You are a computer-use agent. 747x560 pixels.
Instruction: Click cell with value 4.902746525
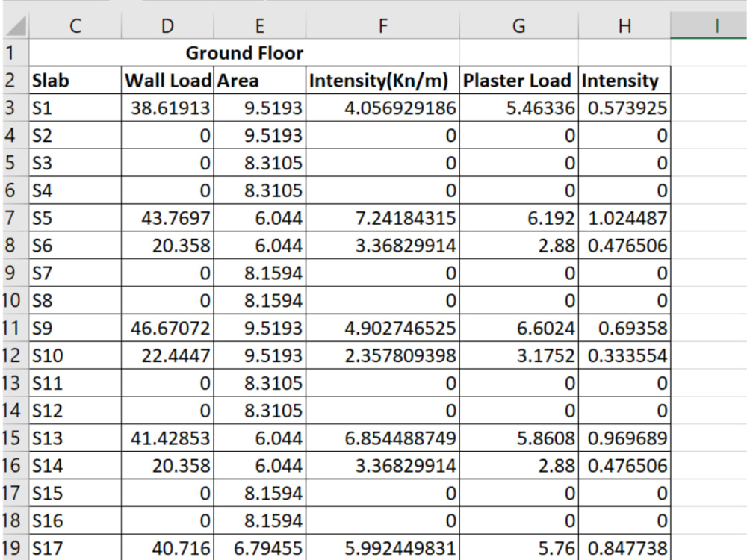(382, 328)
